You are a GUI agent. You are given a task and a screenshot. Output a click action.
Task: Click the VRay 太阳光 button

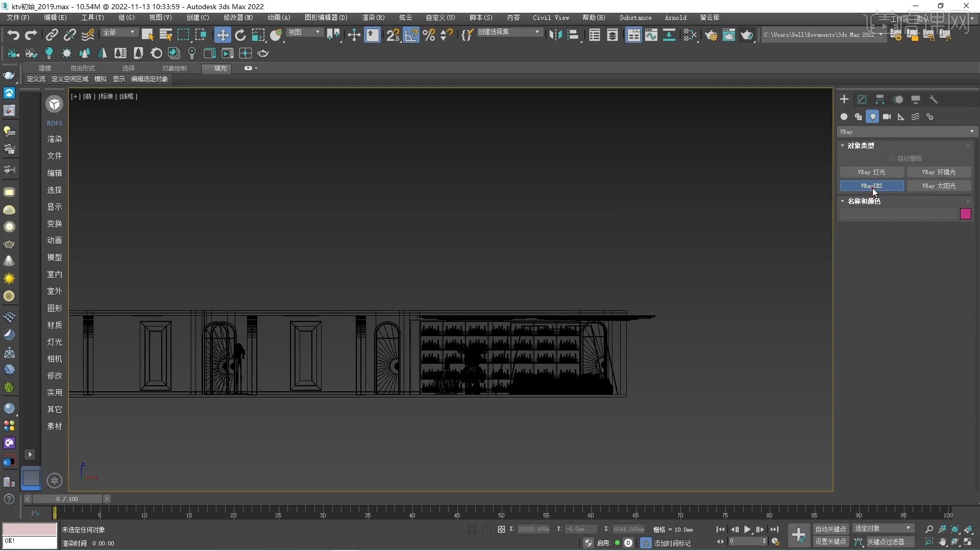[x=939, y=186]
